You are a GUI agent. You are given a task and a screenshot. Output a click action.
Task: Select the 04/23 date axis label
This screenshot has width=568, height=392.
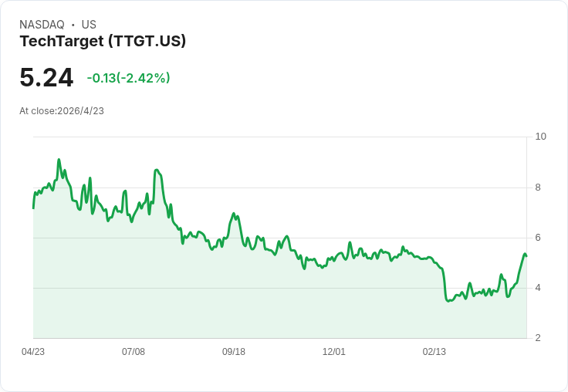tap(33, 351)
